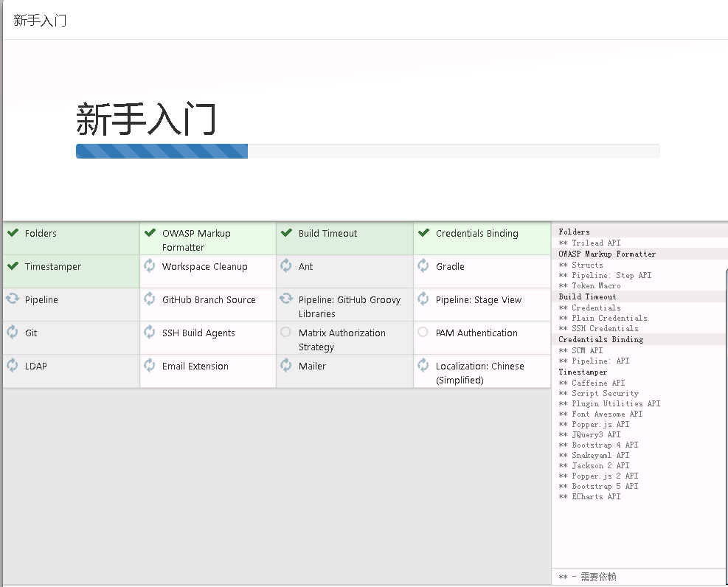This screenshot has height=587, width=728.
Task: Click ** Bootstrap 4 API log entry
Action: [598, 445]
